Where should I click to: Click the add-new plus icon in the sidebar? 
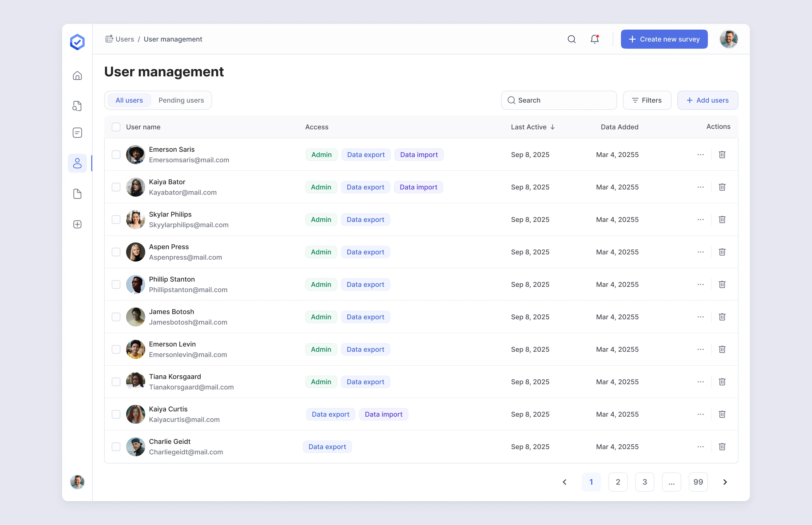77,224
